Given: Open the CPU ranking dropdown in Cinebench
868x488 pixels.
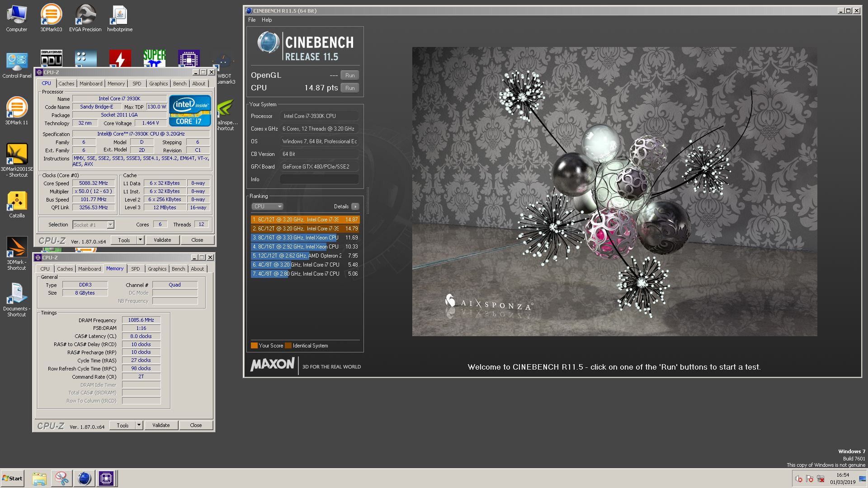Looking at the screenshot, I should [267, 206].
